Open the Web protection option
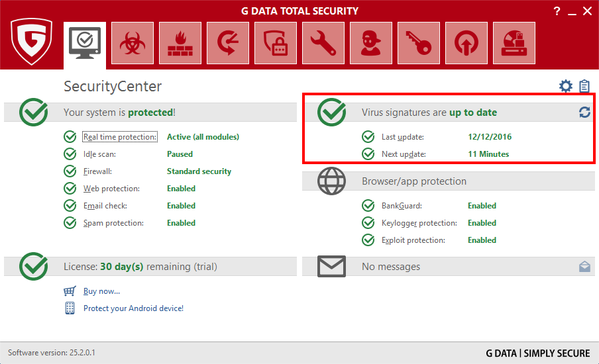The image size is (599, 364). click(x=111, y=189)
